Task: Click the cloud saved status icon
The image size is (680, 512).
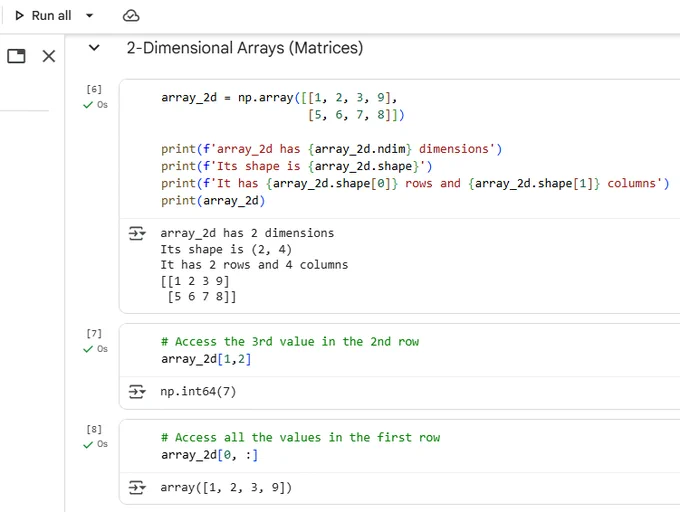Action: tap(131, 16)
